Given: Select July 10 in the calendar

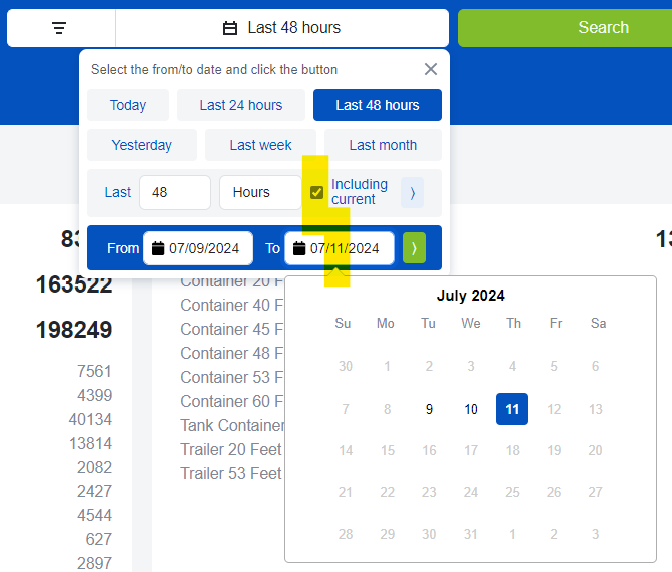Looking at the screenshot, I should pyautogui.click(x=471, y=409).
